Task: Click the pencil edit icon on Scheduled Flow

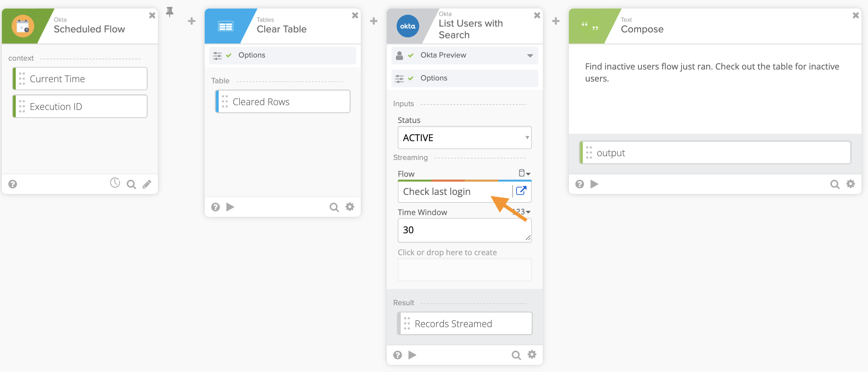Action: tap(147, 184)
